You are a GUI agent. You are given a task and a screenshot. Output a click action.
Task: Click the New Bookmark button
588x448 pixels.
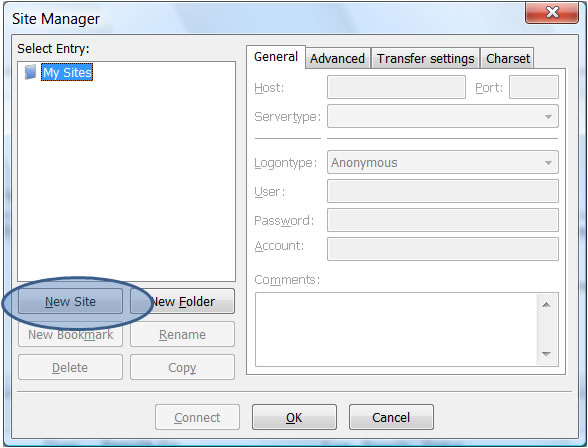(x=70, y=334)
